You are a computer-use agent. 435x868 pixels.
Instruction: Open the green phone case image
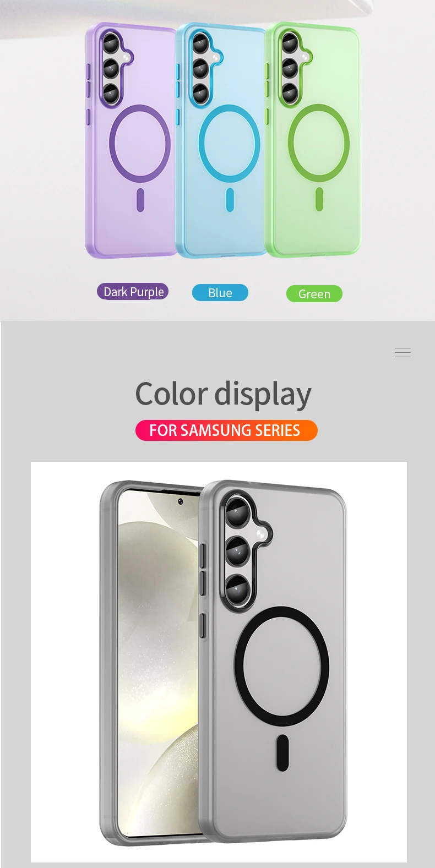pyautogui.click(x=314, y=140)
